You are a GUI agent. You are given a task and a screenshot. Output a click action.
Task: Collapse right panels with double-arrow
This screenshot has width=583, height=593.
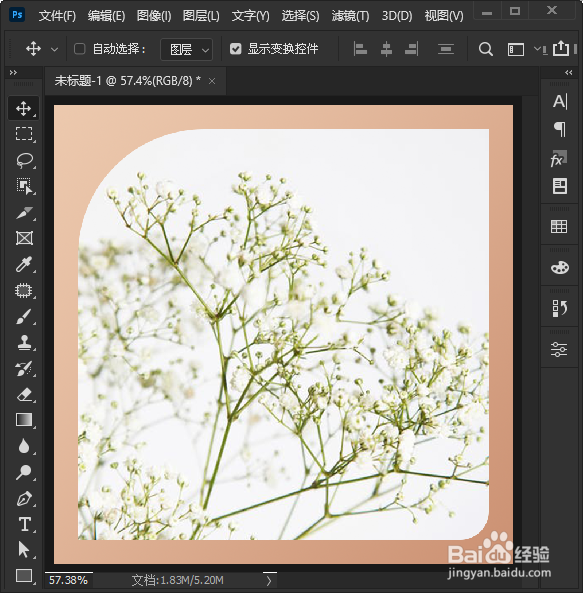click(x=569, y=72)
